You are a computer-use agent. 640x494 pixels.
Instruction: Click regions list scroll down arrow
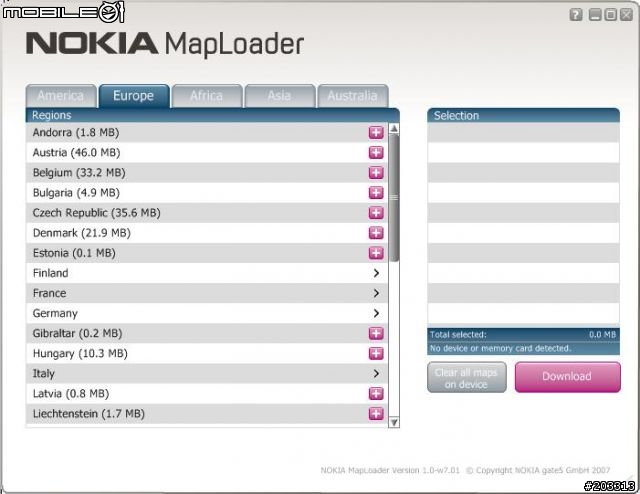point(394,422)
